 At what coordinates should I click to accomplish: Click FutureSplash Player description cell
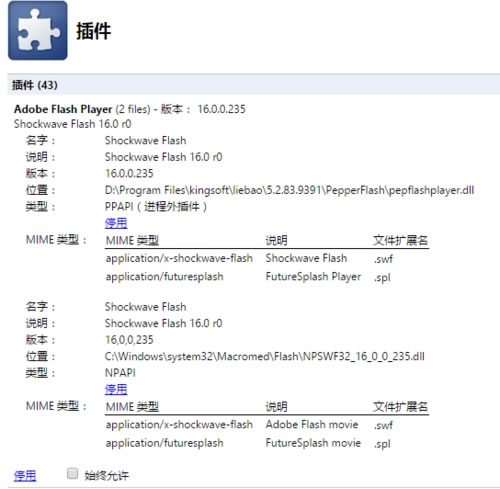point(313,277)
